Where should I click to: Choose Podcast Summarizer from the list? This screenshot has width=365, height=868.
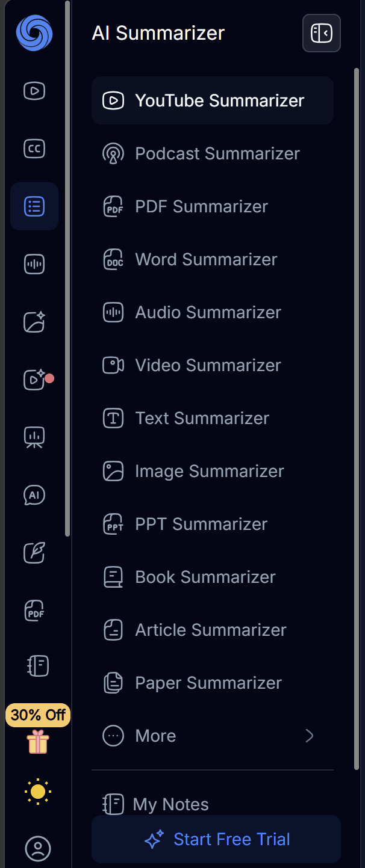213,153
